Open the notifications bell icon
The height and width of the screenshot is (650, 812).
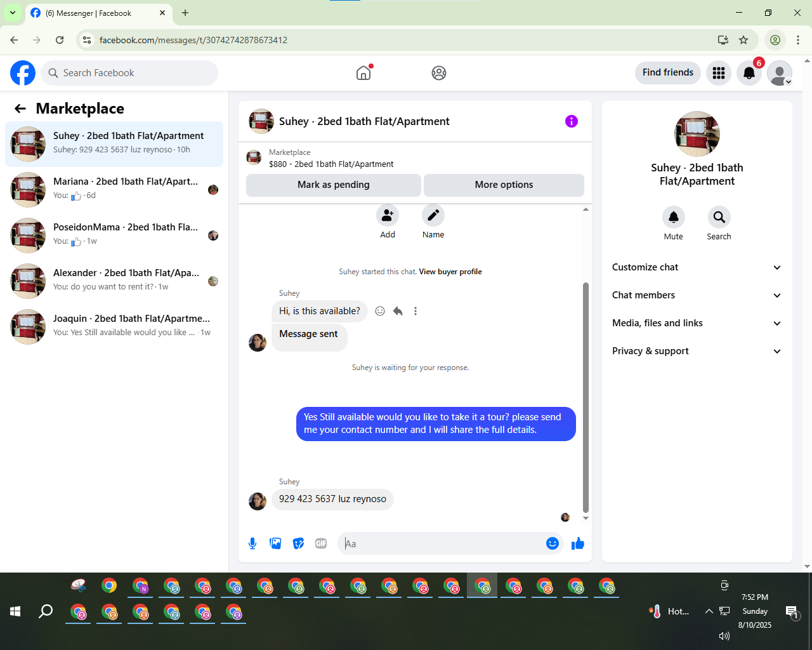coord(749,73)
